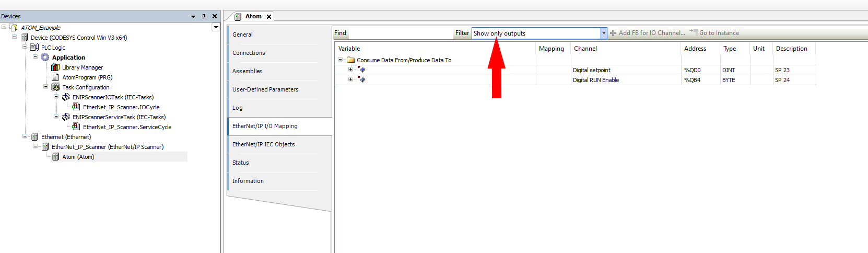Click the output variable icon in Digital RUN Enable row
This screenshot has height=253, width=868.
coord(361,79)
